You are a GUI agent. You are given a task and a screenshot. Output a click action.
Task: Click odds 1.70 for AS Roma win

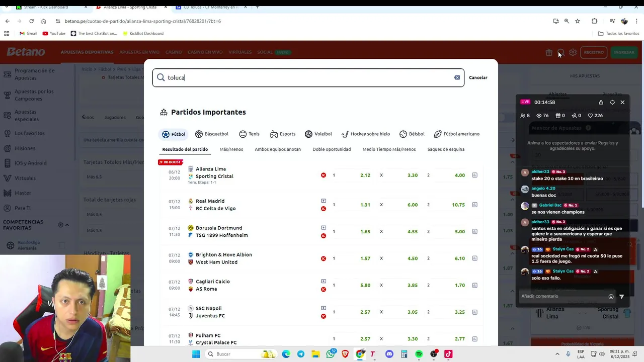(460, 286)
